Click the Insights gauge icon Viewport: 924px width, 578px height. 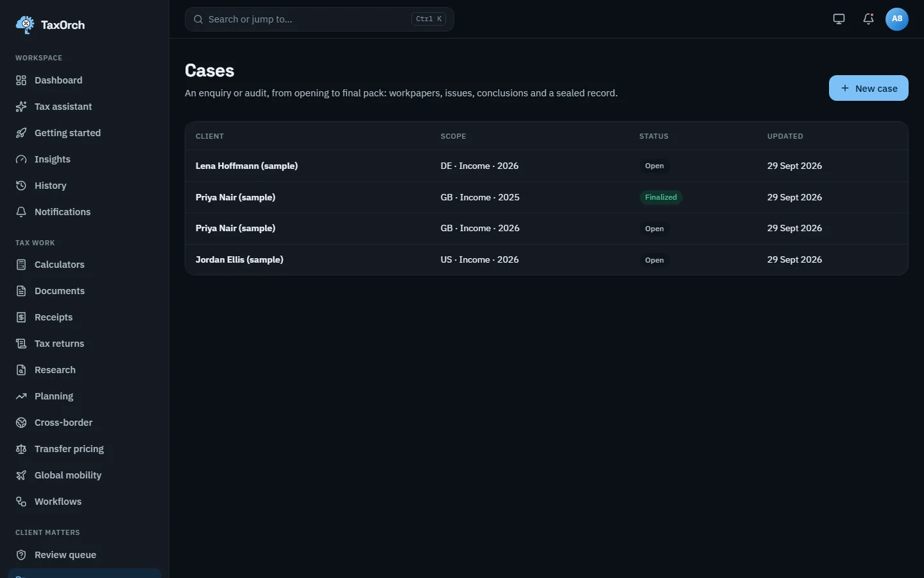(21, 159)
